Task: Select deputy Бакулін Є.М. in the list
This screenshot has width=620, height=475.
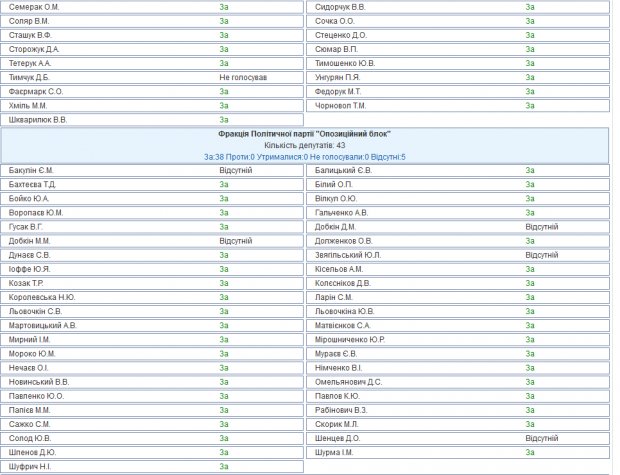Action: click(x=31, y=171)
